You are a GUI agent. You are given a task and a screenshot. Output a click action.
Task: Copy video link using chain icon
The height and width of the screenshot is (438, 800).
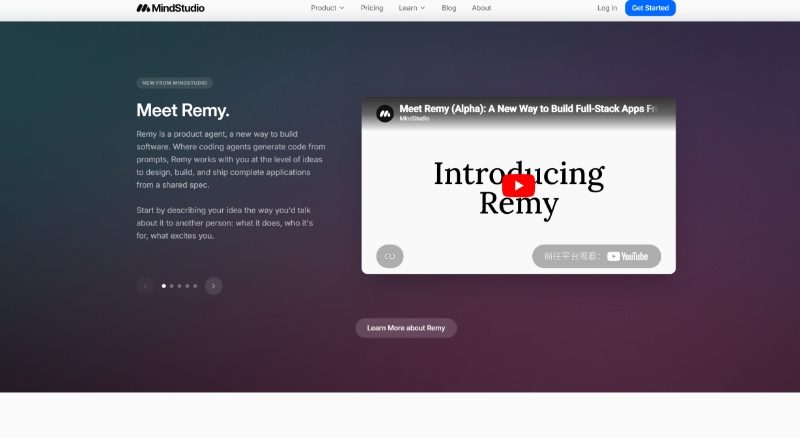click(390, 256)
